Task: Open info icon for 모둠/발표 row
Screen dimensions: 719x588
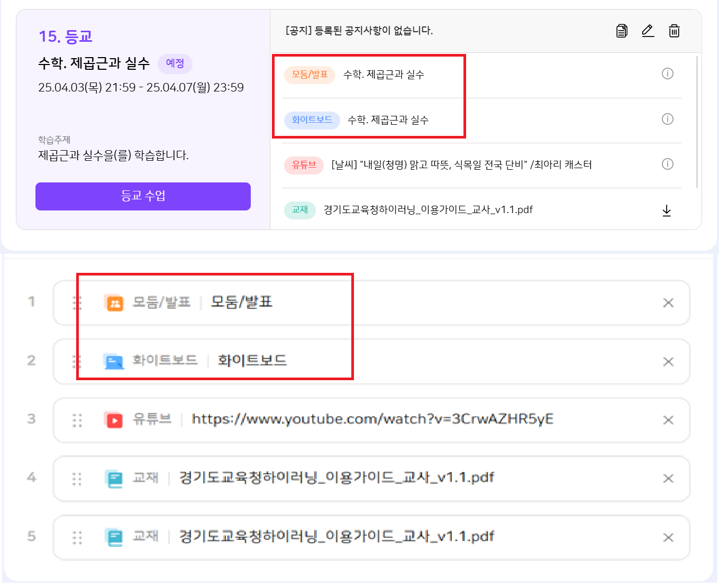Action: pos(668,73)
